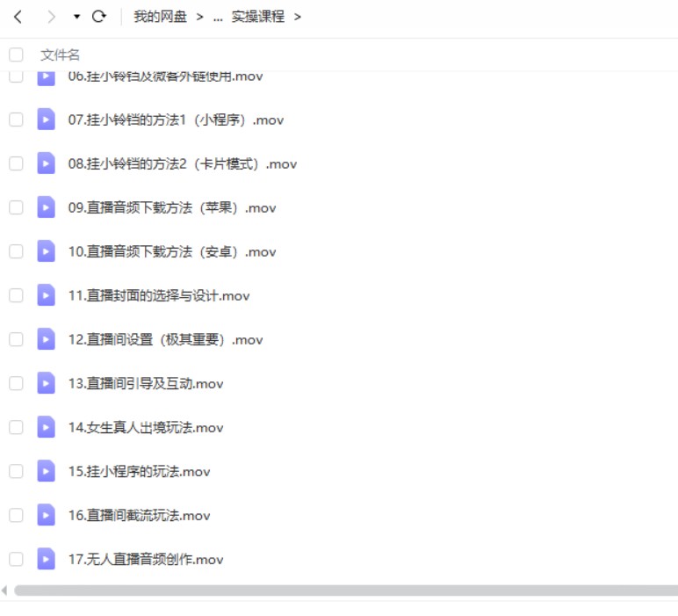Check the box for 08.挂小铃铛的方法2
The image size is (678, 616).
[x=16, y=163]
